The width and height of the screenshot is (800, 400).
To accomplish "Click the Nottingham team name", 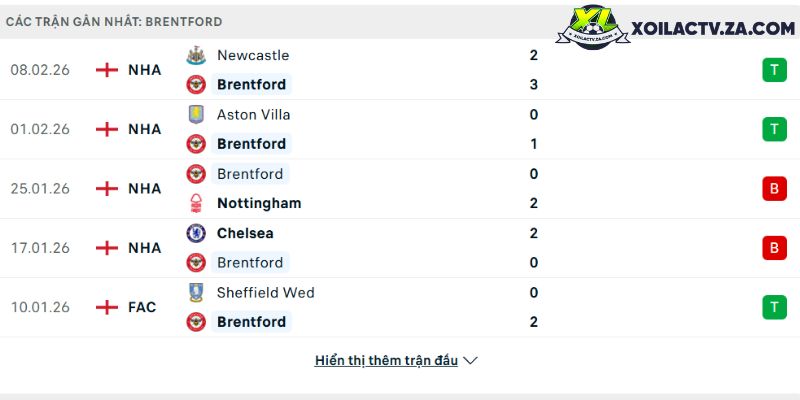I will [x=258, y=203].
